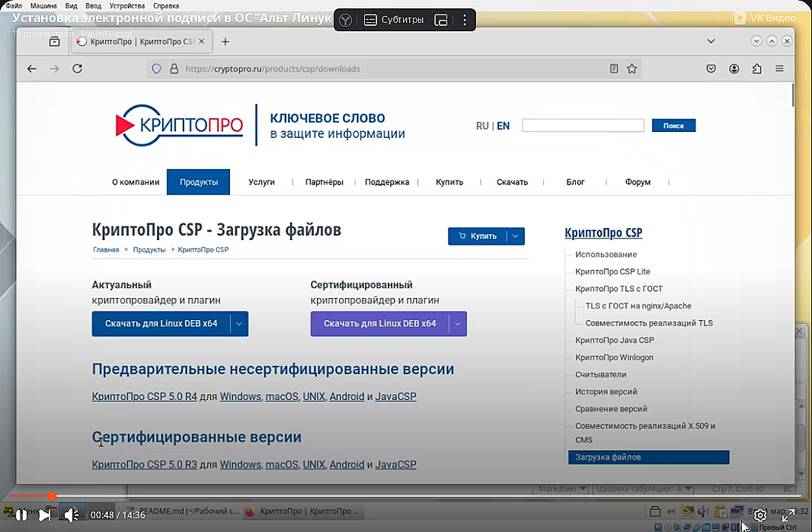Screen dimensions: 812x532
Task: Click the Yandex icon in overlay
Action: [345, 20]
